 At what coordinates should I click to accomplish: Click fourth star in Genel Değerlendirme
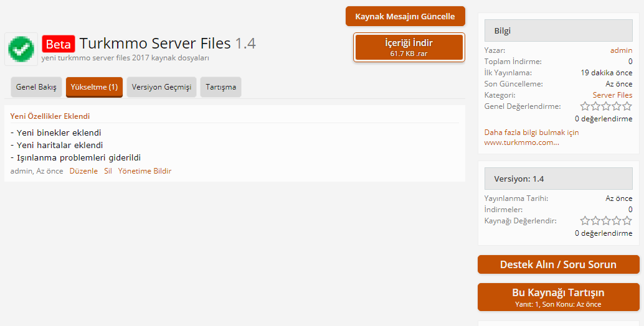coord(617,106)
